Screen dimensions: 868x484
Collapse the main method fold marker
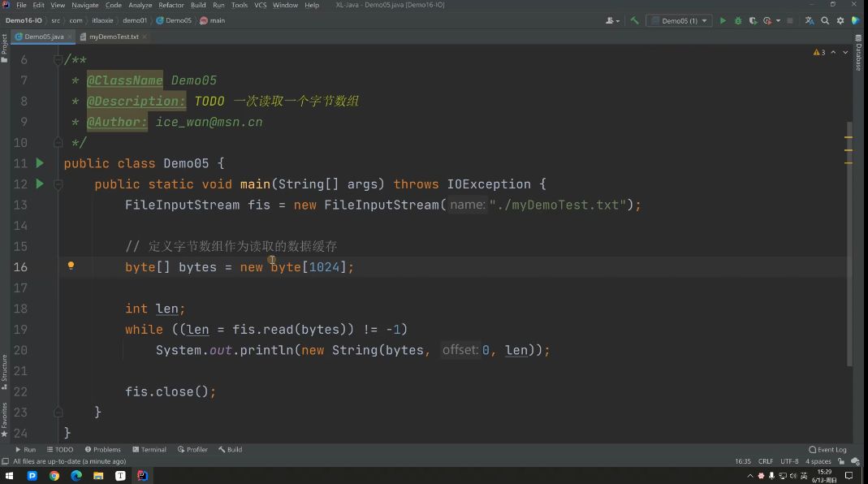[58, 184]
